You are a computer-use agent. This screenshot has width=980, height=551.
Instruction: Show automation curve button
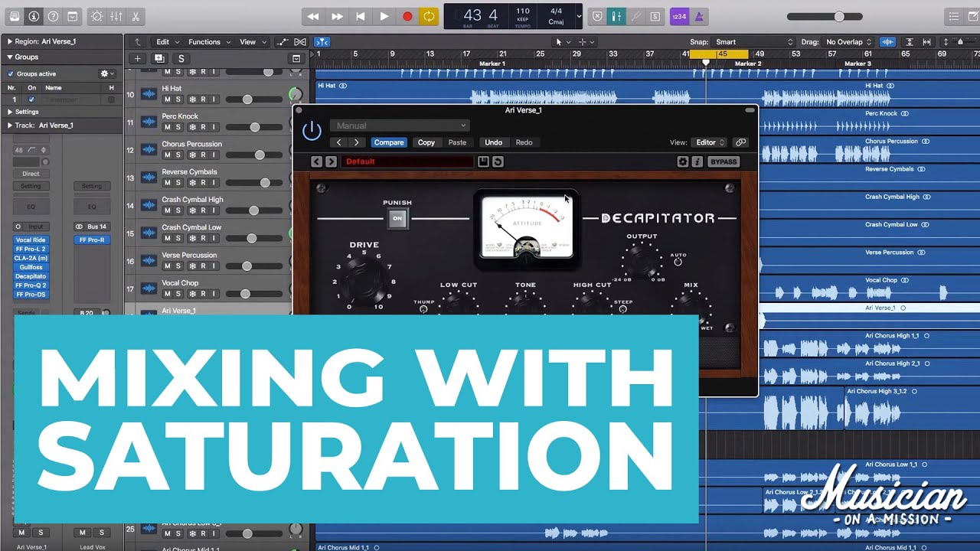[x=283, y=42]
